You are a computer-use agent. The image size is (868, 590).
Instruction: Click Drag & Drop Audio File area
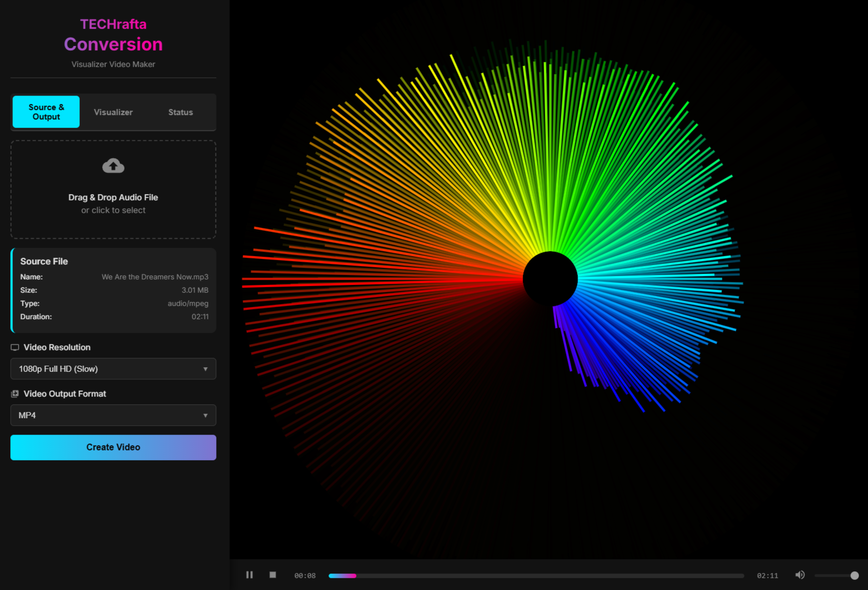[x=113, y=198]
